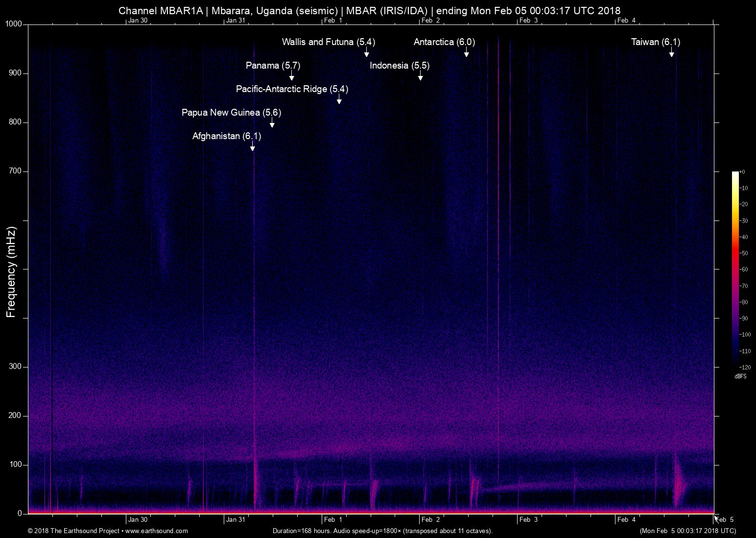The height and width of the screenshot is (538, 756).
Task: Click the Taiwan (6.1) event label
Action: coord(655,42)
